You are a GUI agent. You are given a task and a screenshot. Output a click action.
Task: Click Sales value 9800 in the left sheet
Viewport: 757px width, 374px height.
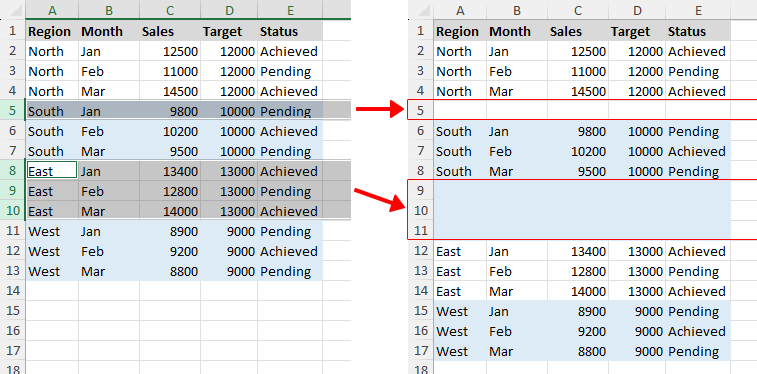[170, 111]
